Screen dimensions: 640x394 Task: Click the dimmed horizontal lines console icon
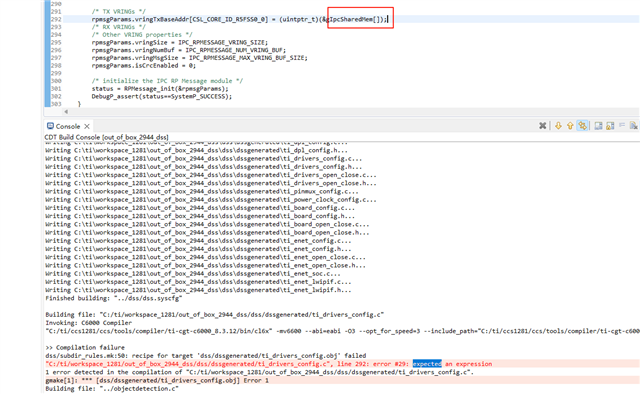(x=622, y=125)
